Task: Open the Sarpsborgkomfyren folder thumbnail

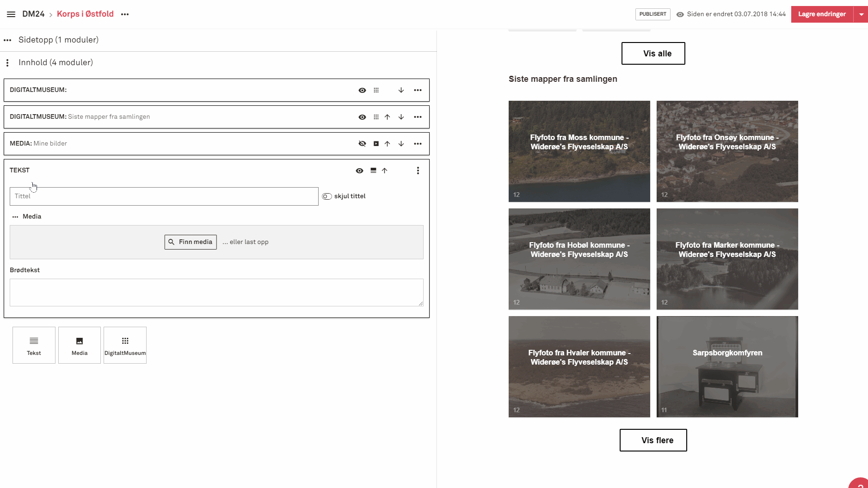Action: tap(727, 366)
